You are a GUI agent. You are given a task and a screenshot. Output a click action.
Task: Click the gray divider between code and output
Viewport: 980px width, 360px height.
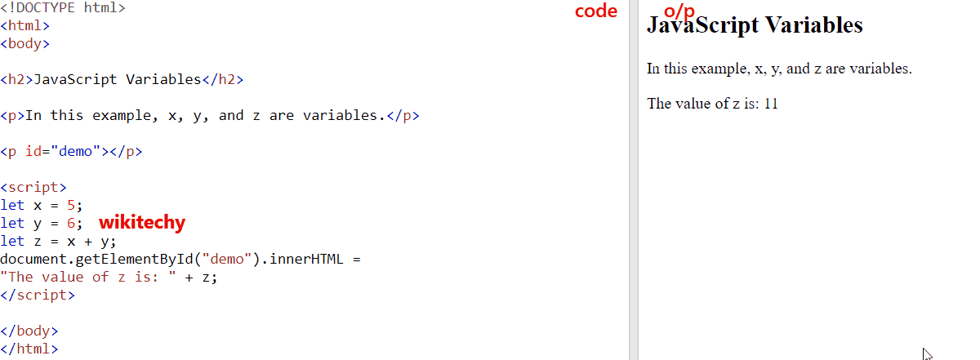(634, 180)
